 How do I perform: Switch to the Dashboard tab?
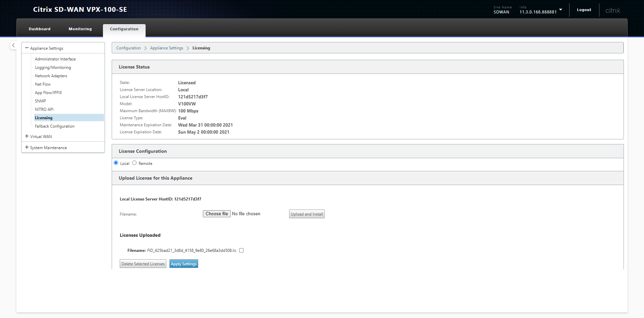point(40,29)
